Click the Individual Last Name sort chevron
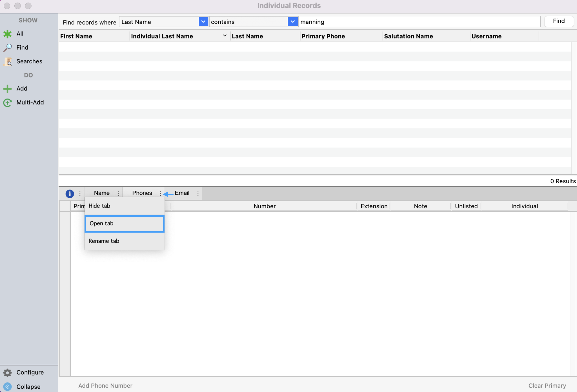 pos(225,36)
